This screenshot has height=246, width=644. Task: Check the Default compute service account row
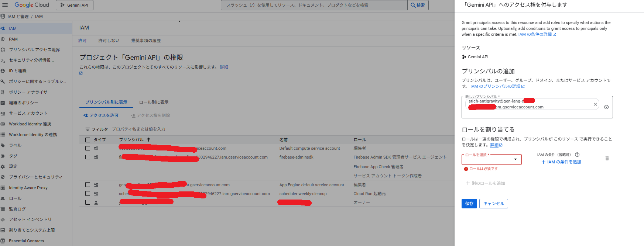[88, 148]
